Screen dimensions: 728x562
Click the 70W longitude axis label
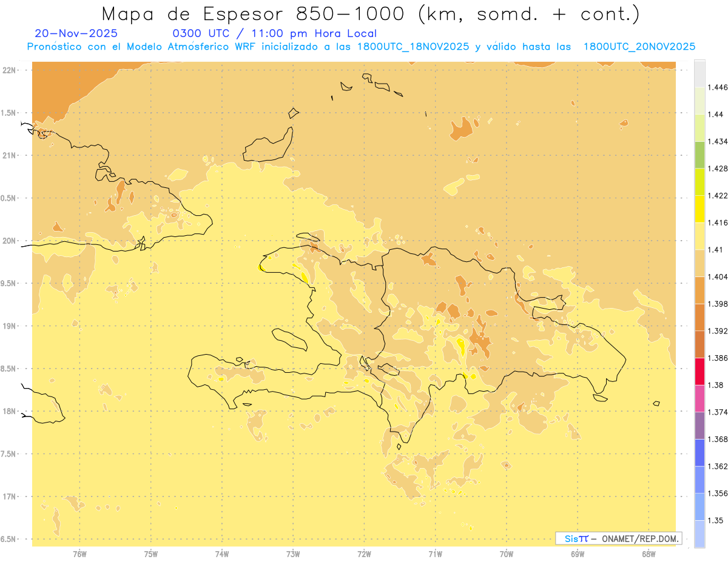pyautogui.click(x=507, y=554)
